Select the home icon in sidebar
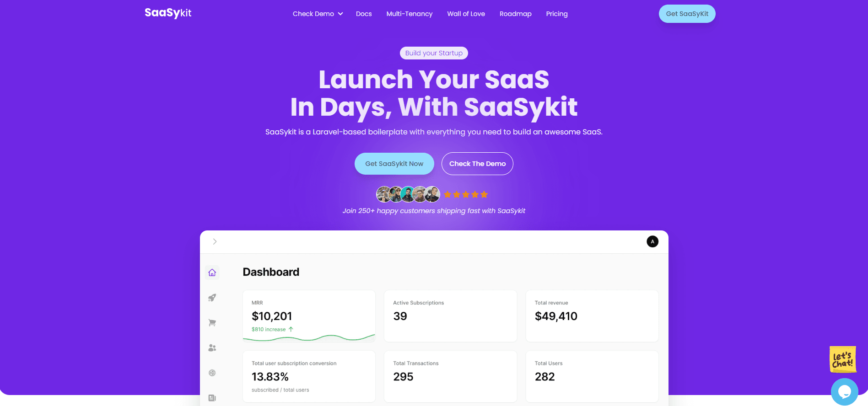The width and height of the screenshot is (868, 406). [x=212, y=272]
